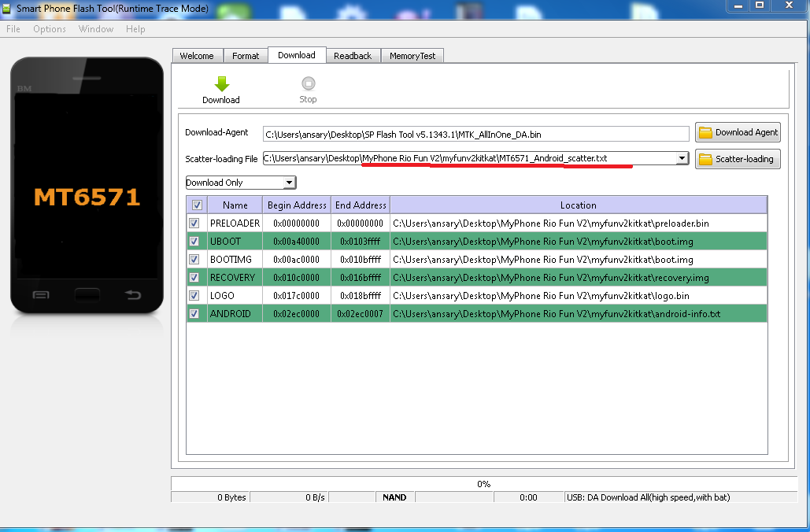Uncheck the LOGO partition checkbox
This screenshot has height=532, width=810.
(194, 295)
